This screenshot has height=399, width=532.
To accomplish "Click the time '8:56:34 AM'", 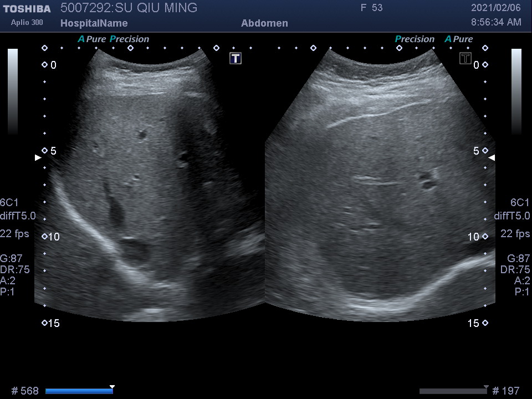I will click(496, 22).
